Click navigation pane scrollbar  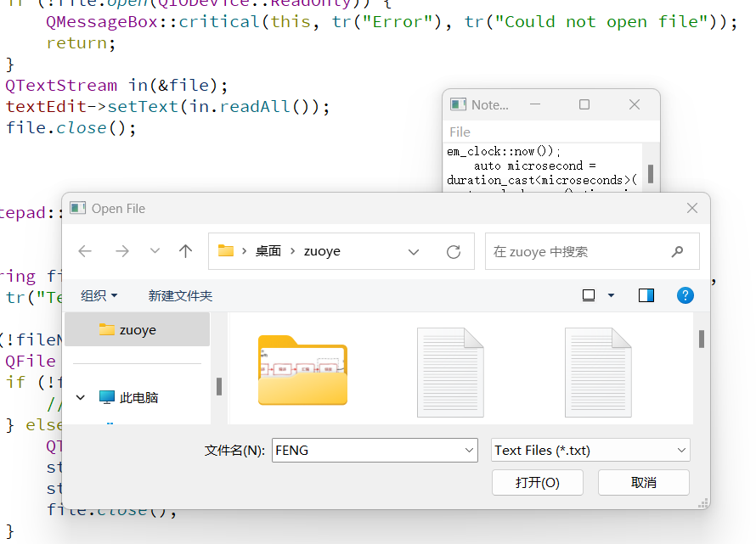tap(219, 386)
